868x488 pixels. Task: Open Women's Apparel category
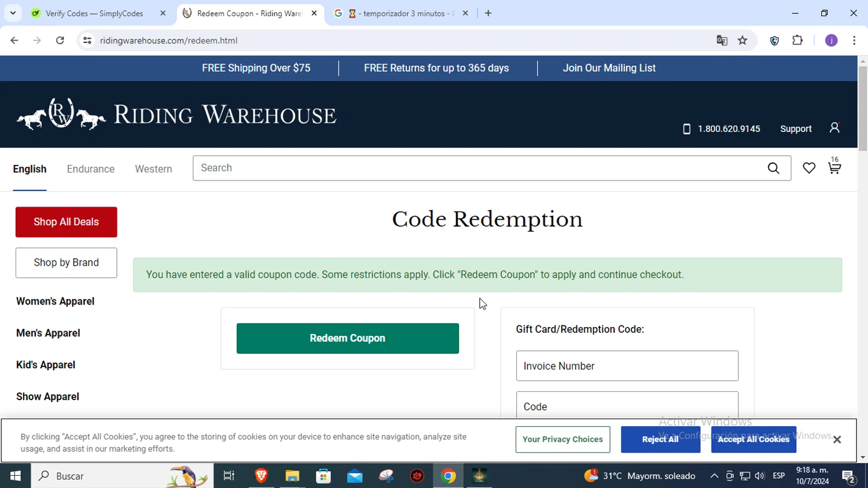55,301
